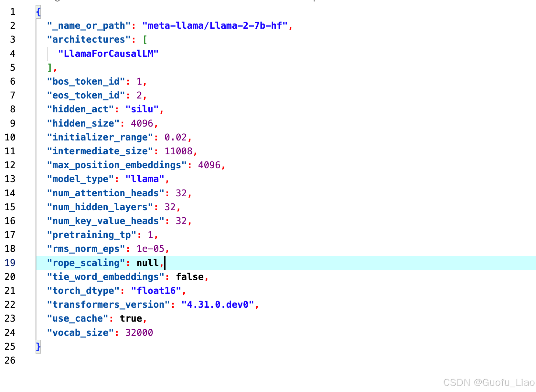Image resolution: width=536 pixels, height=392 pixels.
Task: Click the "rms_norm_eps" key
Action: tap(86, 249)
